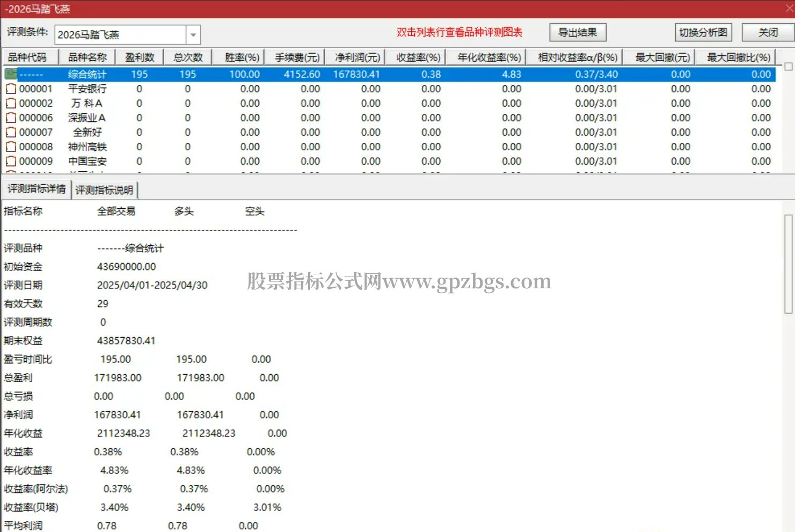The image size is (795, 532).
Task: Open the 评测条件 dropdown arrow
Action: tap(193, 35)
